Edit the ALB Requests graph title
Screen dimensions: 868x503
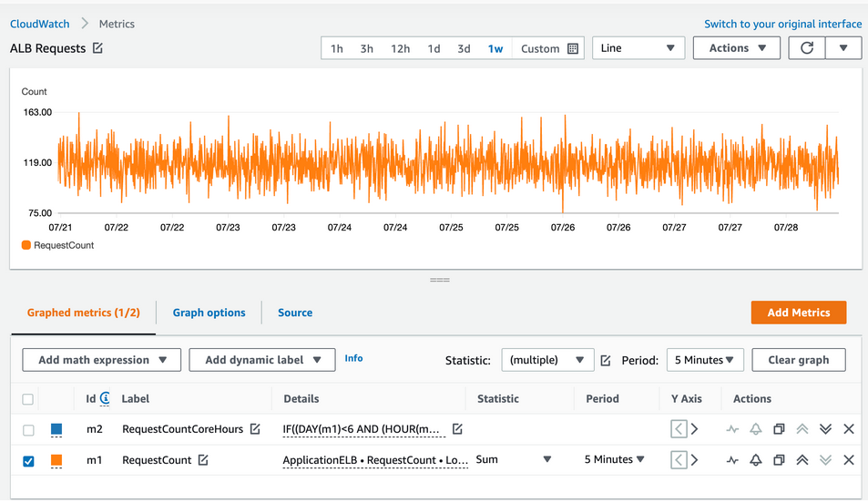click(98, 48)
